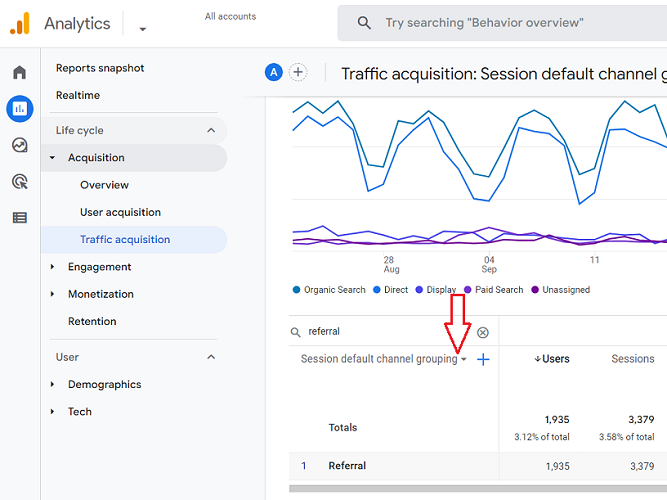Sort table by Sessions column

(633, 359)
